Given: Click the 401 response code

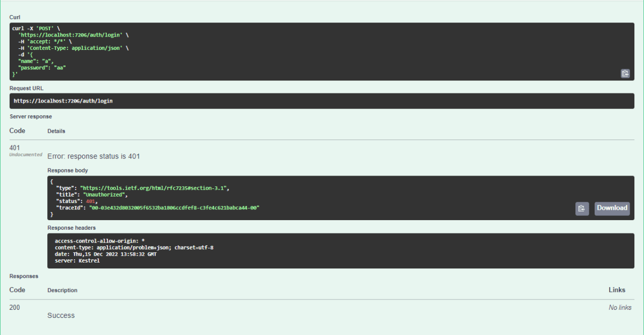Looking at the screenshot, I should [15, 147].
